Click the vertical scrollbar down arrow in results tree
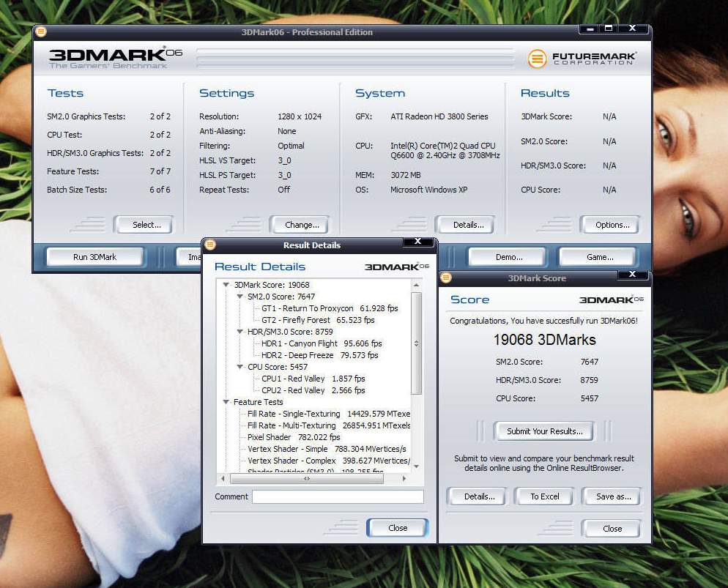Screen dimensions: 728x588 [x=417, y=467]
